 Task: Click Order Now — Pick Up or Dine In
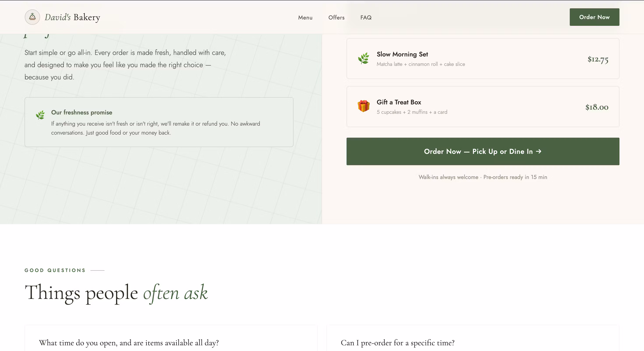pos(483,151)
